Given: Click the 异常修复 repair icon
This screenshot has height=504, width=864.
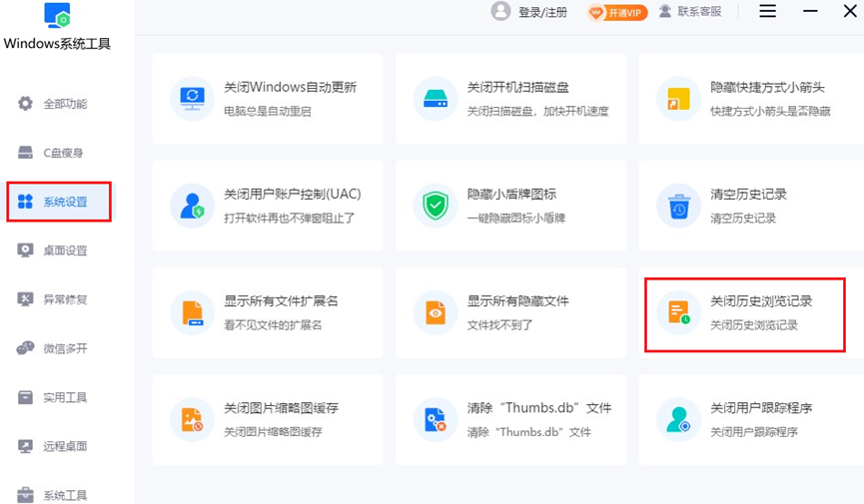Looking at the screenshot, I should click(25, 299).
